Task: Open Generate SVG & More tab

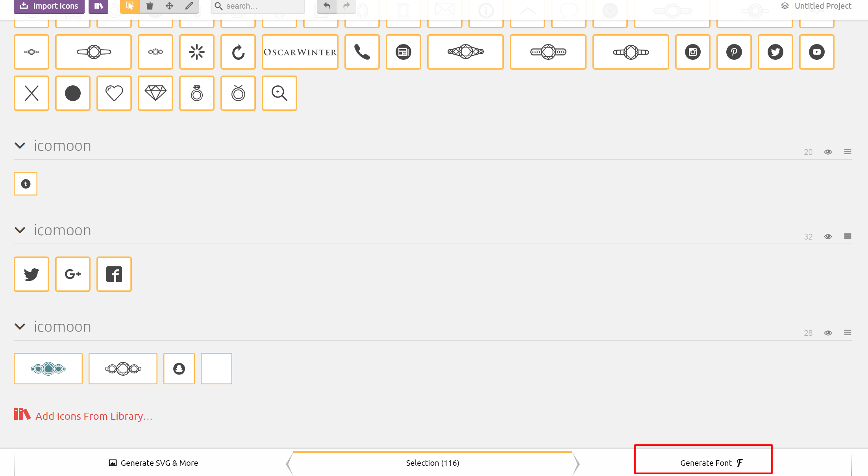Action: (x=154, y=463)
